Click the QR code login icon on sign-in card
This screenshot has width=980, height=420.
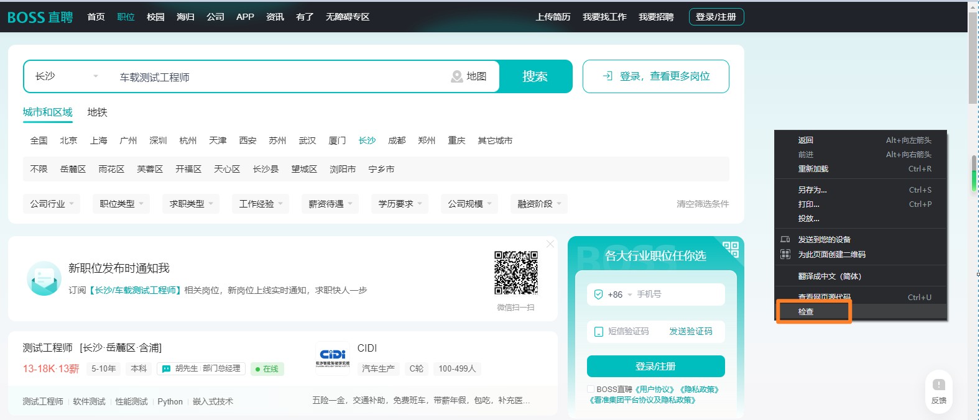(731, 249)
